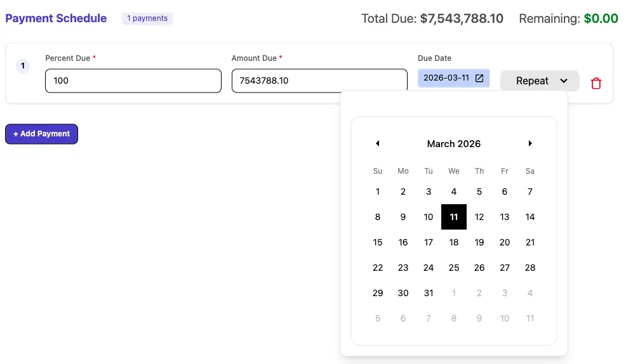Click open icon in Due Date field
The width and height of the screenshot is (626, 364).
pyautogui.click(x=479, y=78)
